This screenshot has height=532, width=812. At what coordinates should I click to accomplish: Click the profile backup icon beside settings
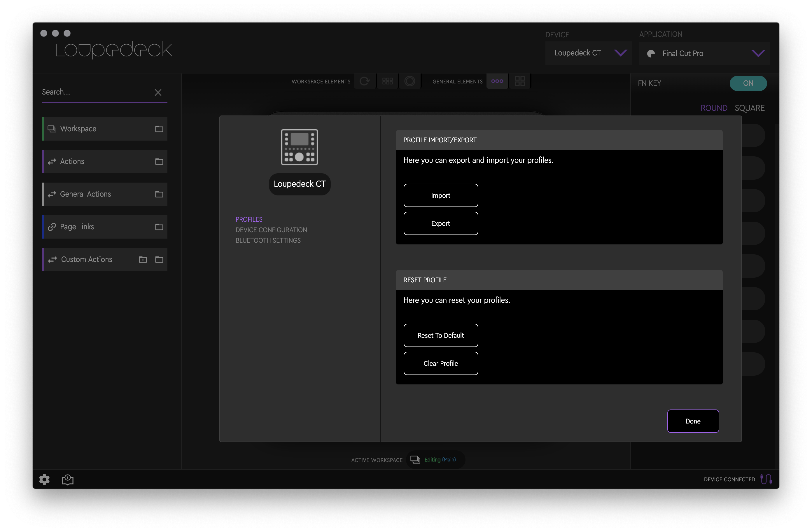(x=68, y=480)
